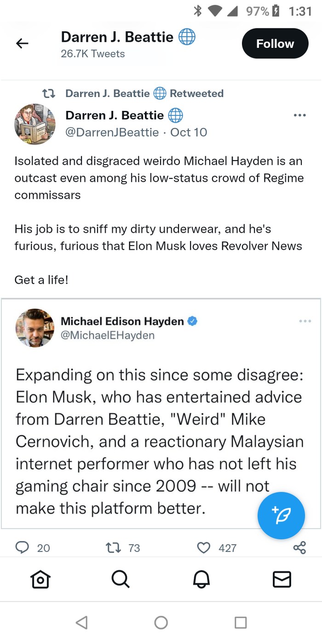Image resolution: width=322 pixels, height=644 pixels.
Task: Open tweet options three-dot menu
Action: (x=299, y=115)
